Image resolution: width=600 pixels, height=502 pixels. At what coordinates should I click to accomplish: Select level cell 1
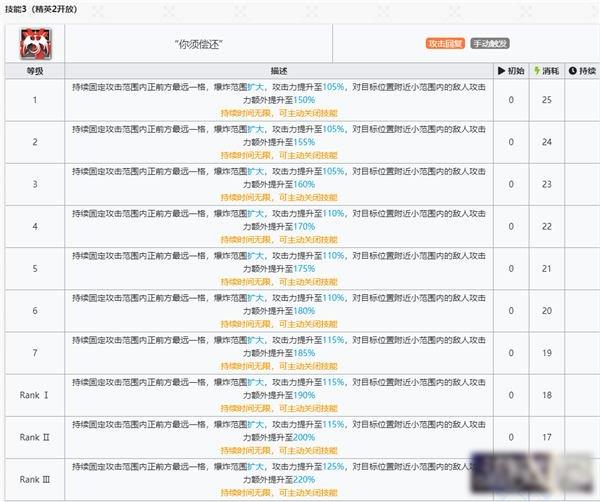click(x=35, y=100)
